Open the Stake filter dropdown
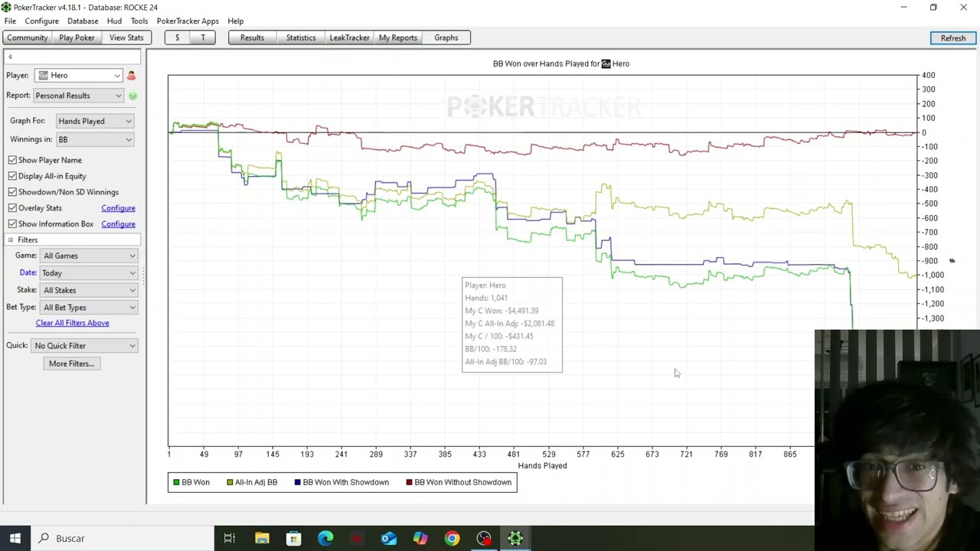Screen dimensions: 980x551 pyautogui.click(x=89, y=290)
